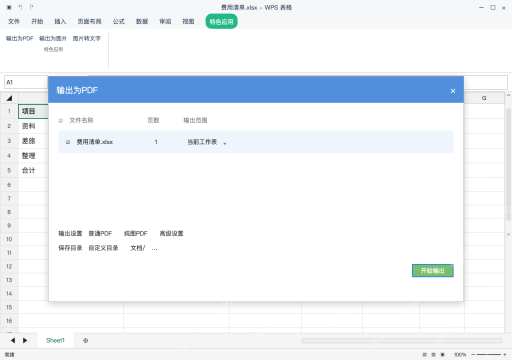Click the 页数 column header in dialog

(x=153, y=120)
